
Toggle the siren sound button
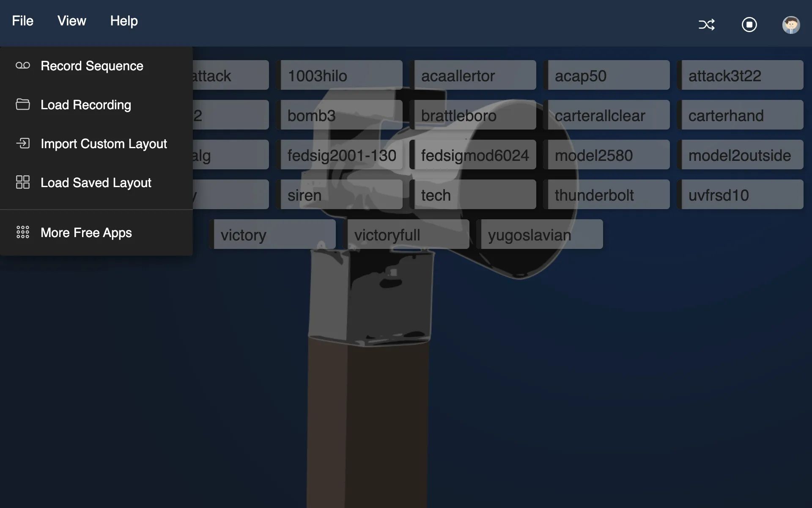pos(341,194)
